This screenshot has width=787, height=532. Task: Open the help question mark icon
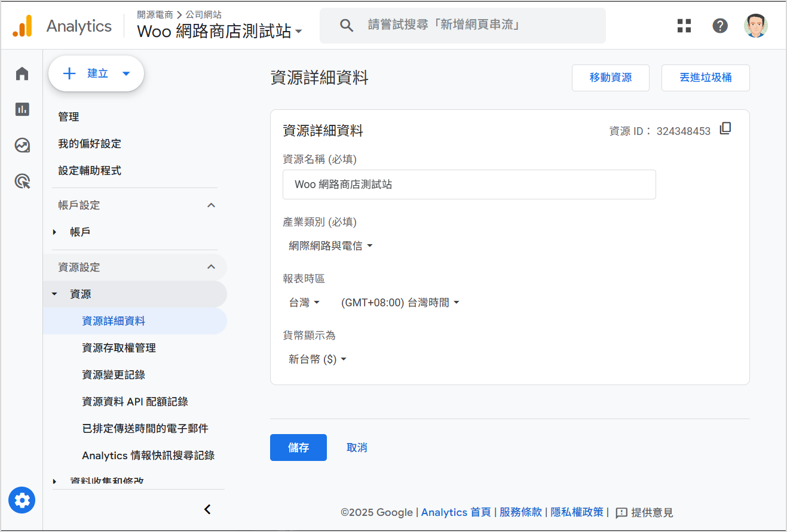pyautogui.click(x=720, y=26)
